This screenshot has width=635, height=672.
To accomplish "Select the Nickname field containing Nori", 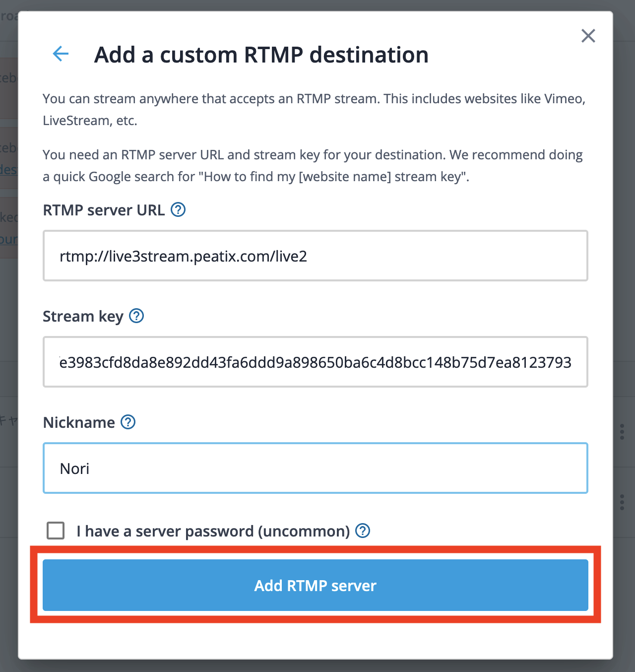I will 316,468.
